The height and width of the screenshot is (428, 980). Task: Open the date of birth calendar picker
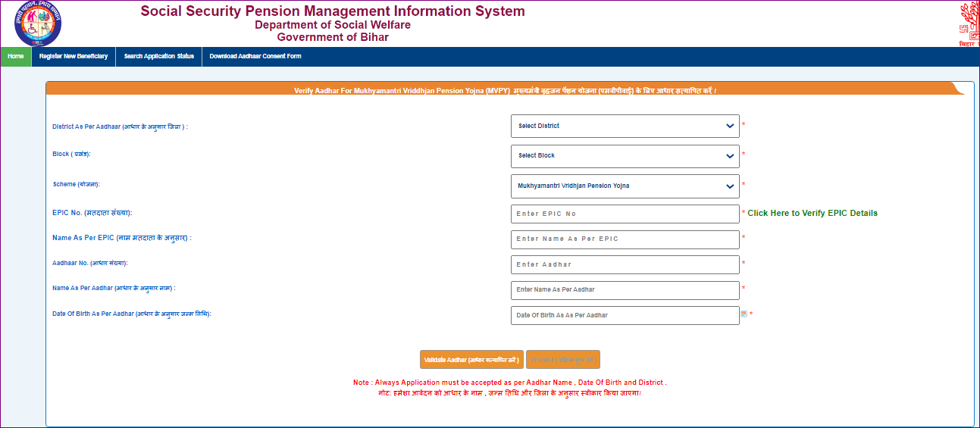pos(744,314)
